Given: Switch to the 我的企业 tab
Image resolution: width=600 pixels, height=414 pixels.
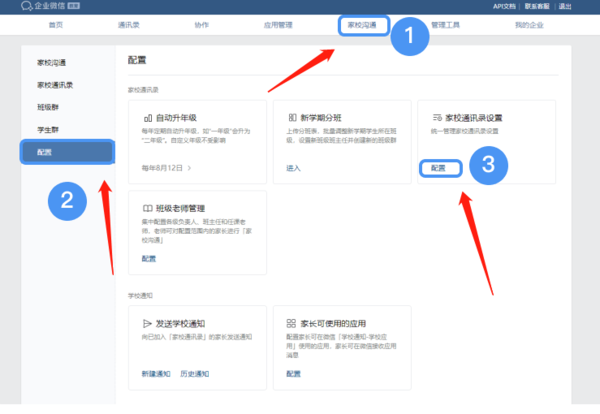Looking at the screenshot, I should click(529, 25).
